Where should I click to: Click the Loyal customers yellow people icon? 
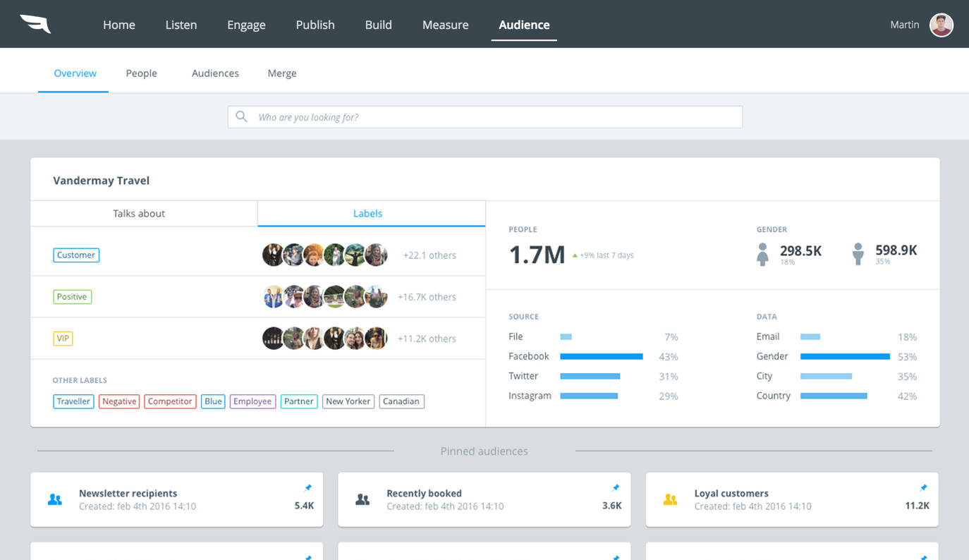[x=670, y=499]
